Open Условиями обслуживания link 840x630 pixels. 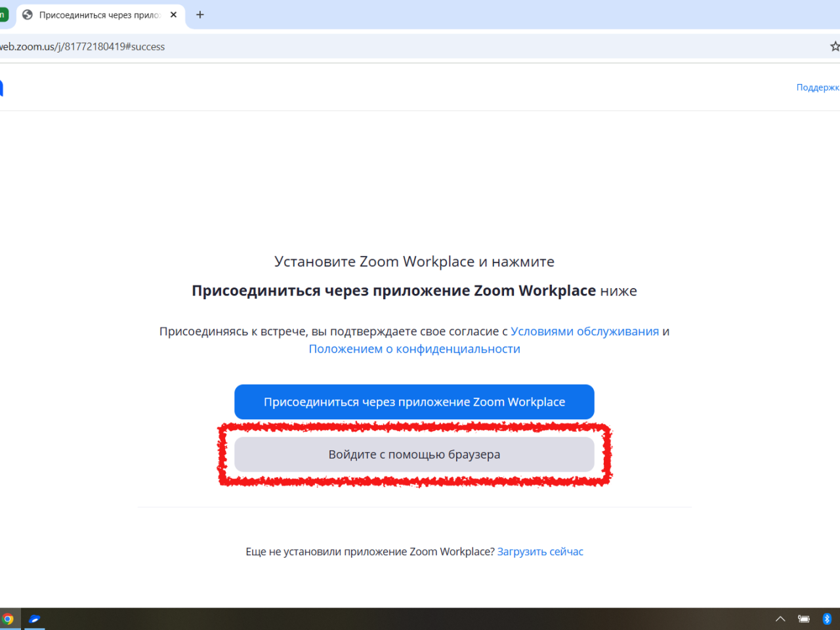tap(585, 331)
